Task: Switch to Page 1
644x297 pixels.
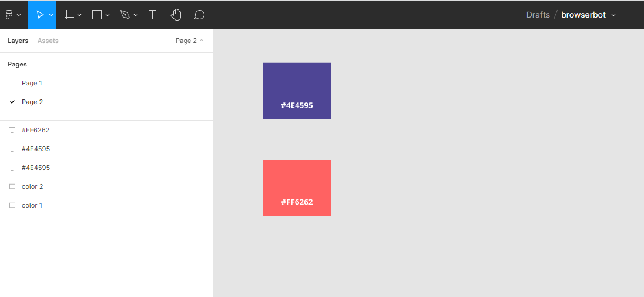Action: (x=32, y=83)
